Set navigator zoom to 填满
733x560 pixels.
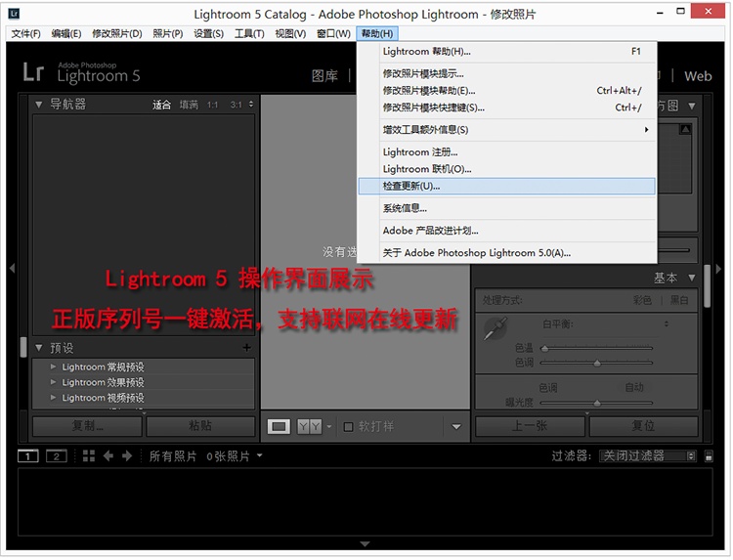pos(189,105)
